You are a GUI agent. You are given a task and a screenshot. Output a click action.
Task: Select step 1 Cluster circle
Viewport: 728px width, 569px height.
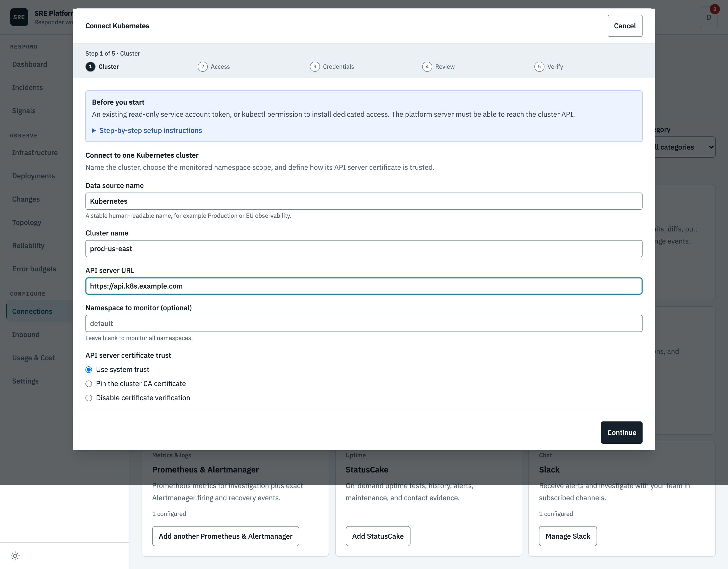click(x=90, y=67)
